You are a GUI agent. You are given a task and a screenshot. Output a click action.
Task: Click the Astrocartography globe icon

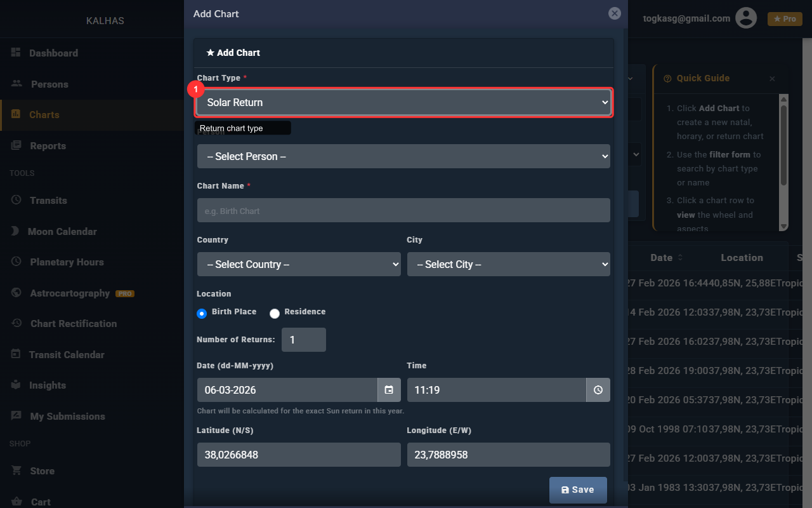16,293
